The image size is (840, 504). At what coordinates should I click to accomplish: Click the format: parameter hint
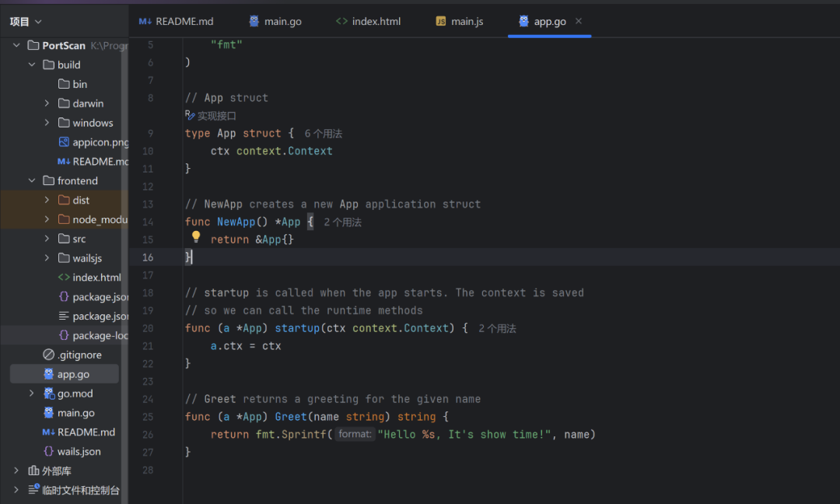(x=355, y=434)
